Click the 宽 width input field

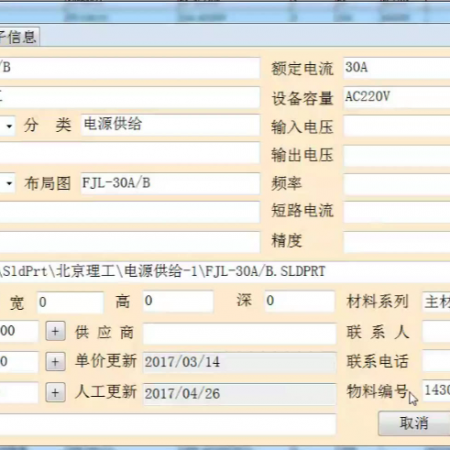click(x=70, y=302)
